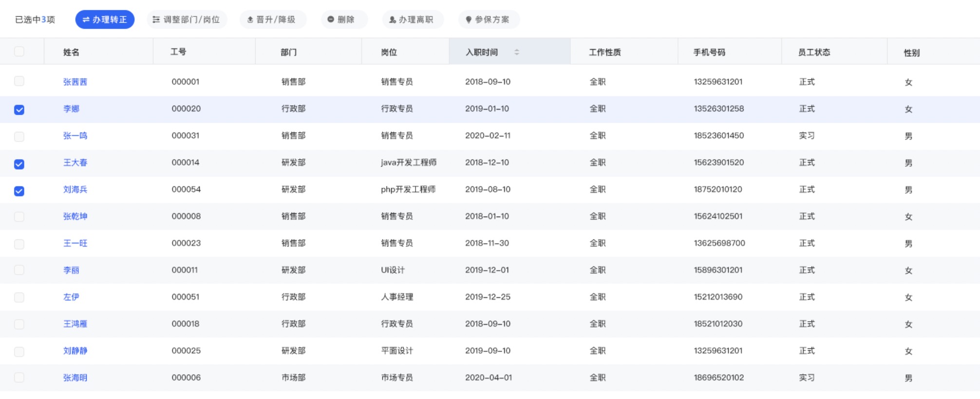This screenshot has width=980, height=399.
Task: Choose 晋升/降级 action
Action: (273, 19)
